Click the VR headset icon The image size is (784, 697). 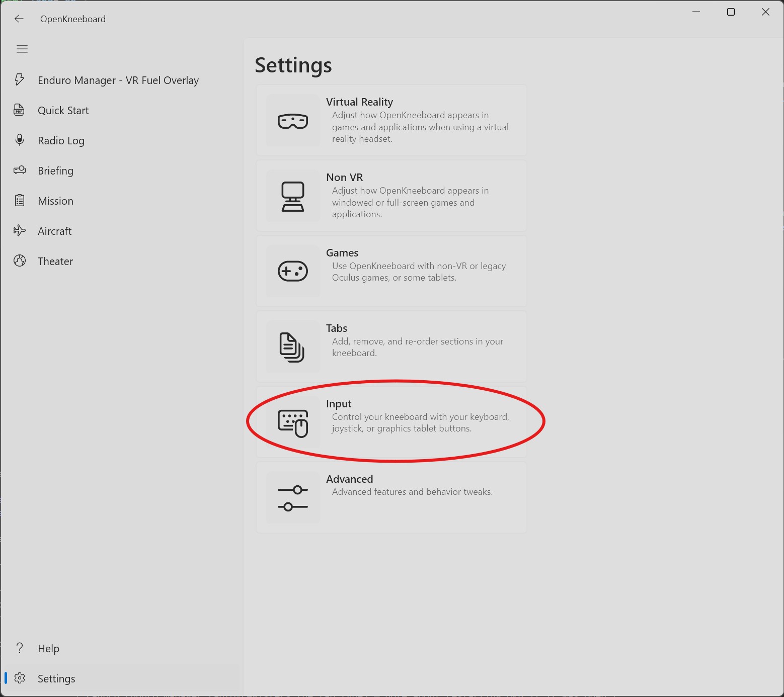tap(293, 121)
